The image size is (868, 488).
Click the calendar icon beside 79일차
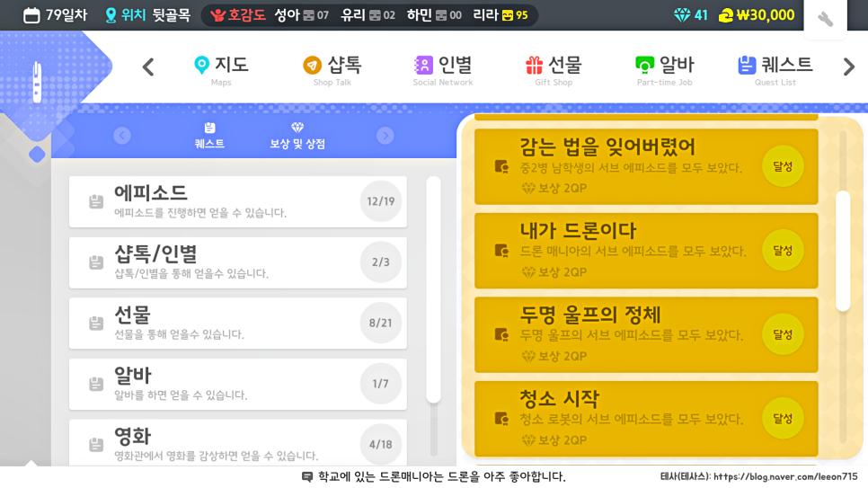(31, 15)
